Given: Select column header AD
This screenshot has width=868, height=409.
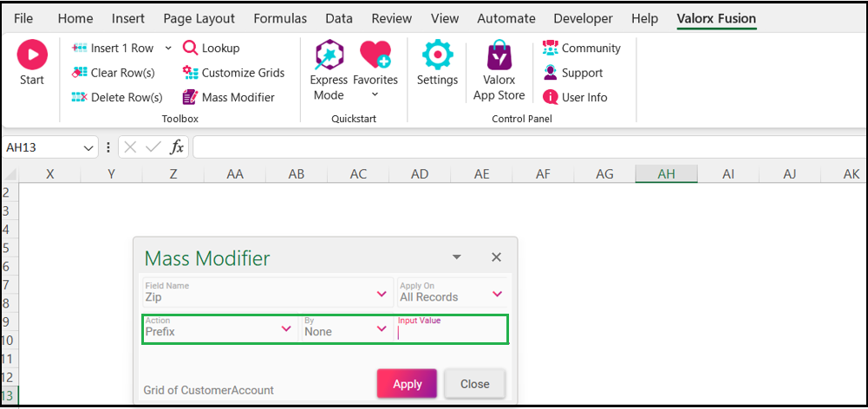Looking at the screenshot, I should 421,174.
